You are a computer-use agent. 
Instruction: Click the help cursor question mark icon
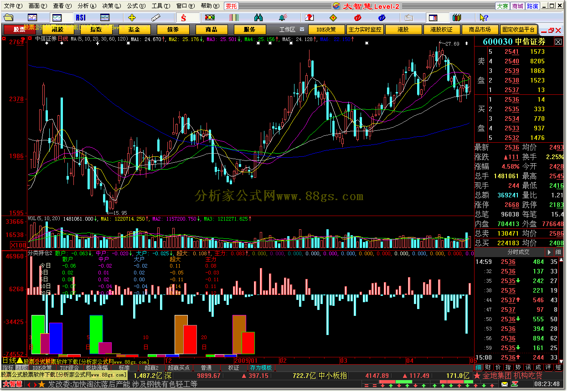click(484, 18)
